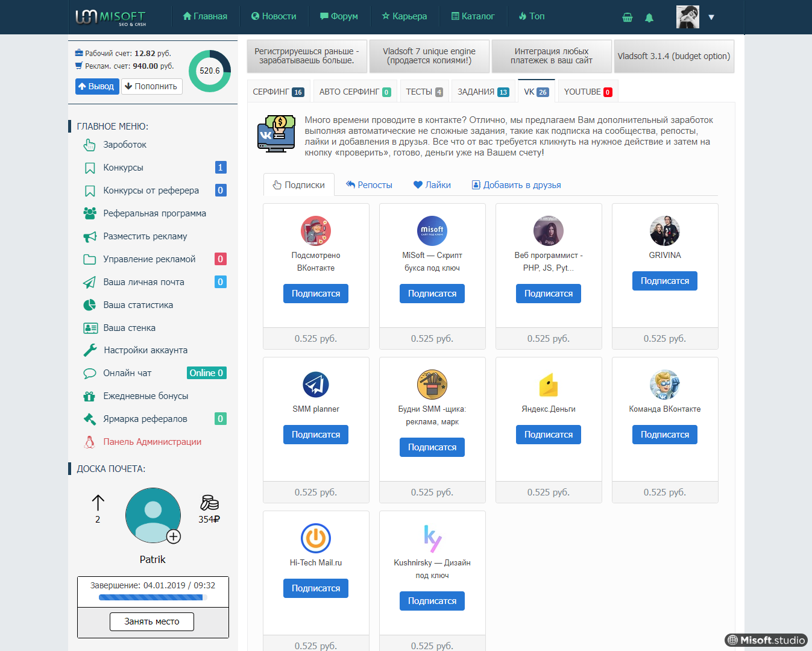
Task: Go to the MISOFT logo home
Action: (x=111, y=17)
